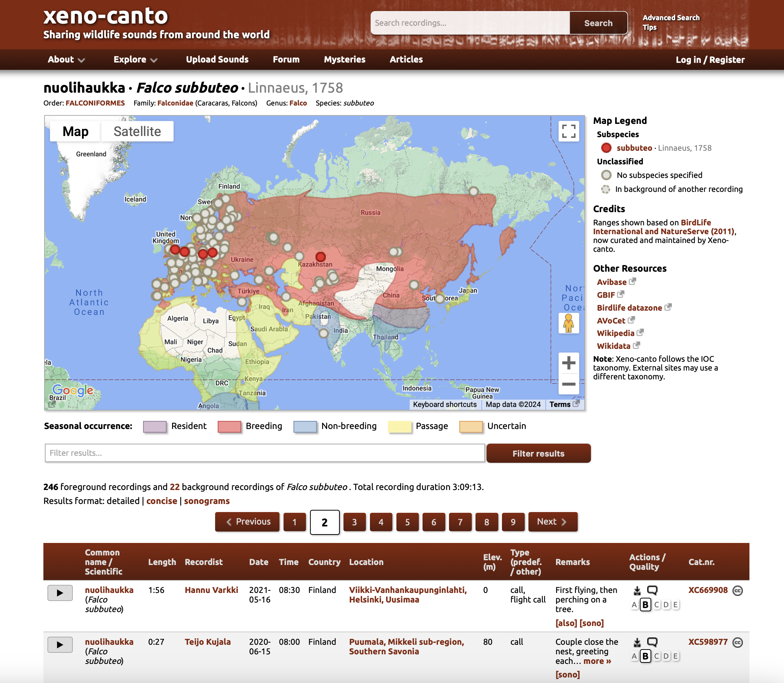Screen dimensions: 784x683
Task: Open discussion bubble for XC598977
Action: pos(652,642)
